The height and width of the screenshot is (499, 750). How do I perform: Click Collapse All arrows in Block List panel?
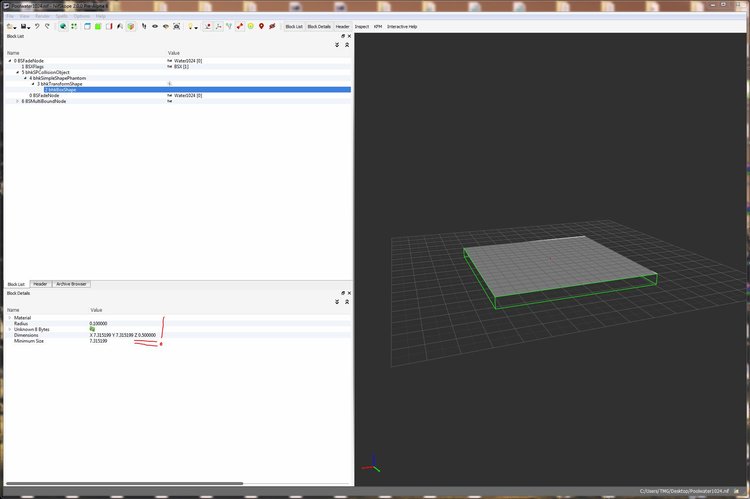pos(347,44)
